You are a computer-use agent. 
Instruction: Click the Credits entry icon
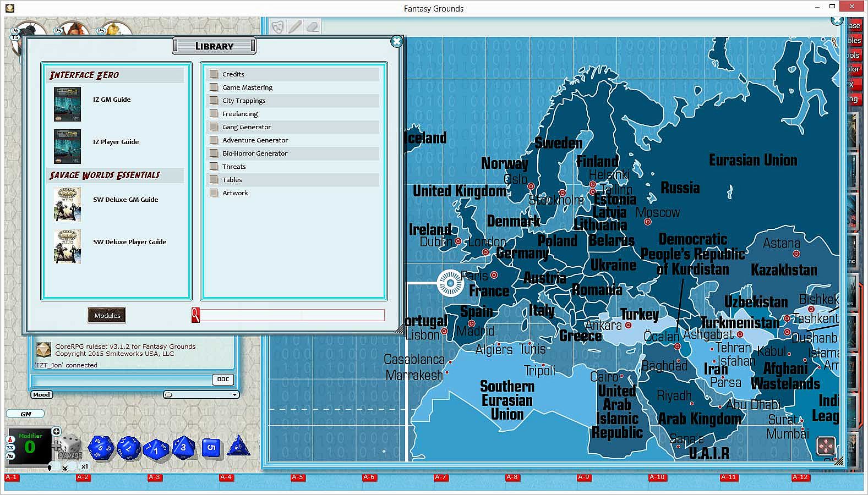point(214,74)
